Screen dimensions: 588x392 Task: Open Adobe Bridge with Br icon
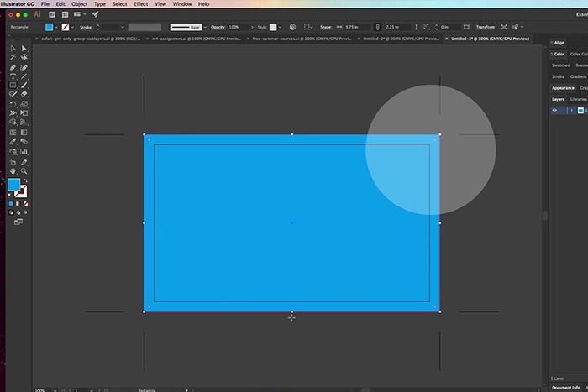pos(52,14)
